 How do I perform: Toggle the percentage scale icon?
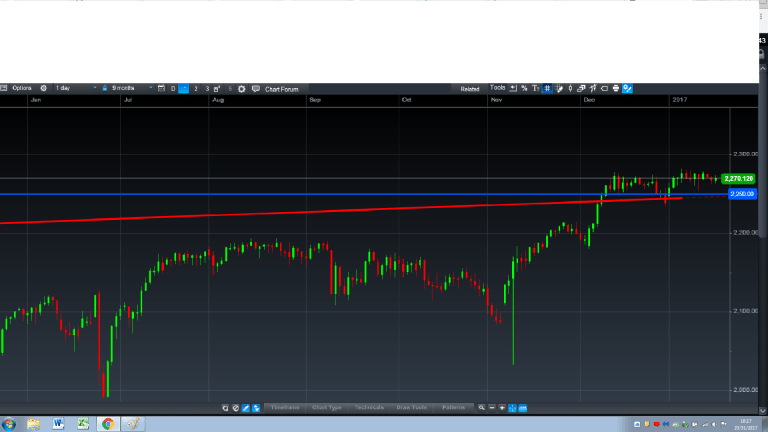(x=524, y=88)
